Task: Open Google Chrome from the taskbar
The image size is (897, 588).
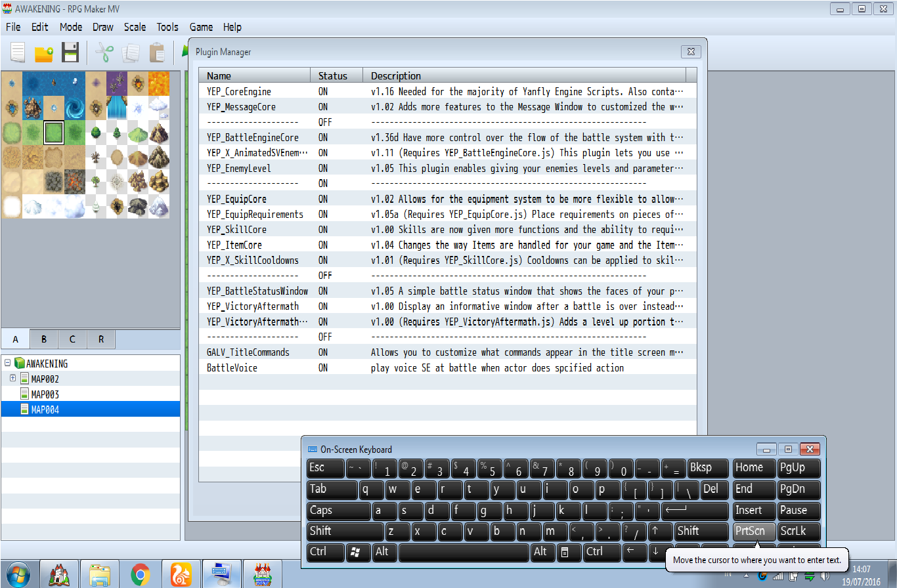Action: [x=139, y=575]
